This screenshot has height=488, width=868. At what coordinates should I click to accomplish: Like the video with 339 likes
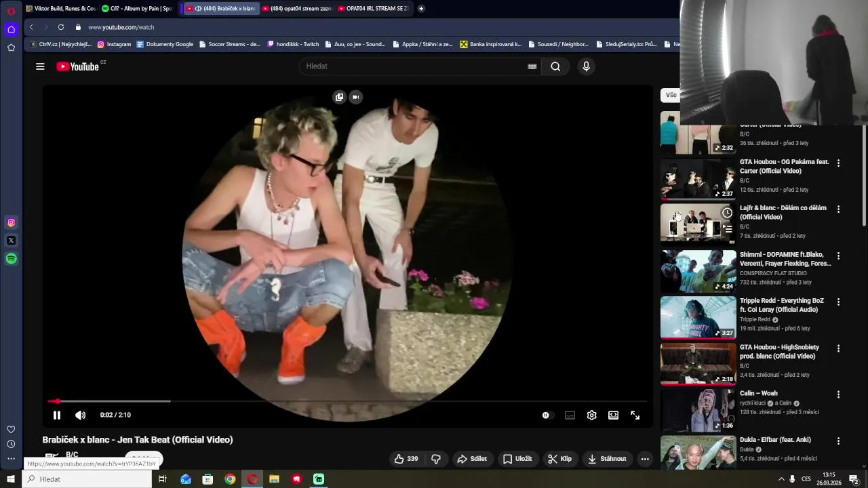(x=406, y=459)
